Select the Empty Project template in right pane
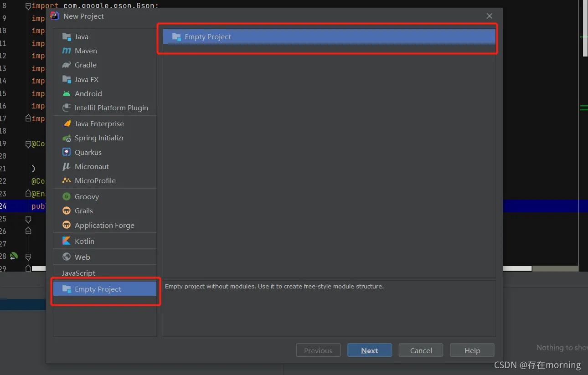 (x=329, y=37)
